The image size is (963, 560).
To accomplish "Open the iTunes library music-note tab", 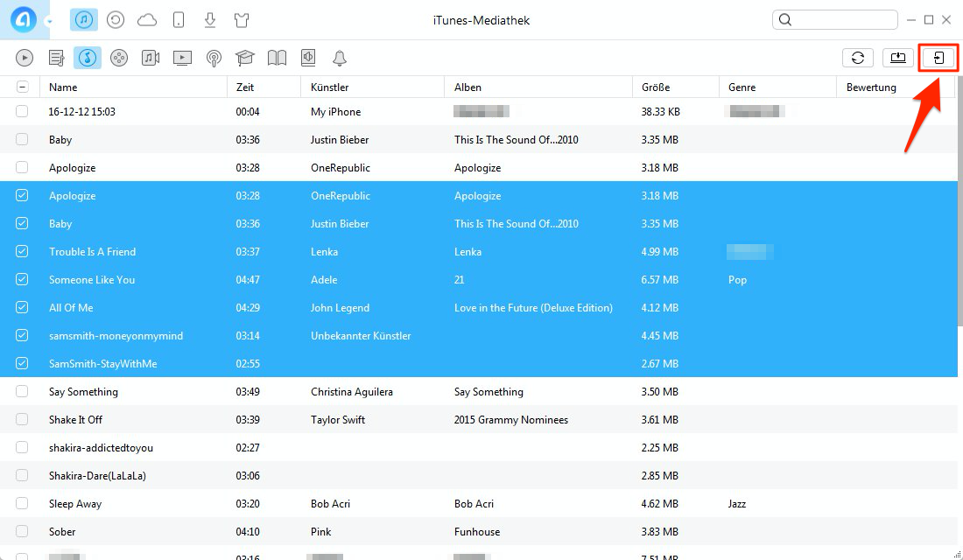I will tap(84, 20).
